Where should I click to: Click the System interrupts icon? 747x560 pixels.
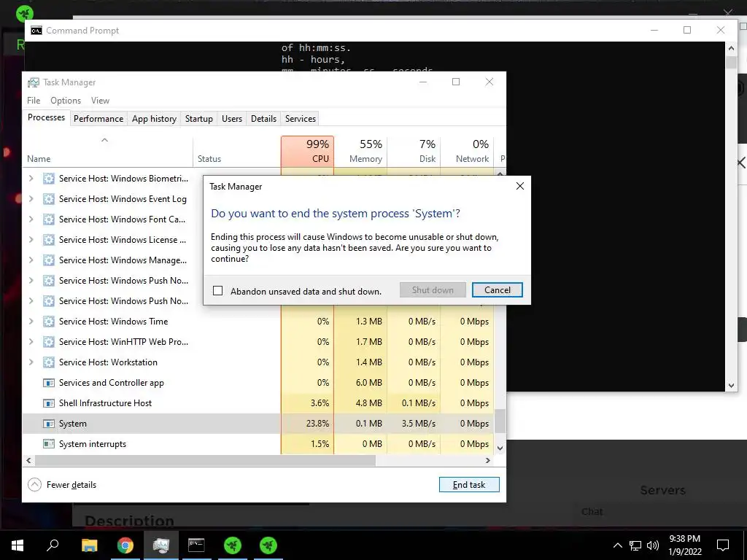(x=49, y=444)
